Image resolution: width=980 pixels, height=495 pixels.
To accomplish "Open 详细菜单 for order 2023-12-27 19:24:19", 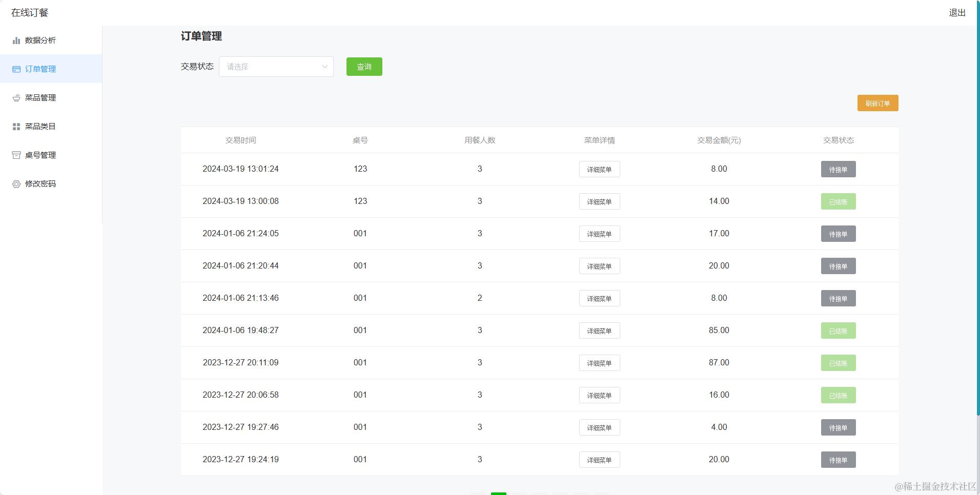I will click(x=599, y=460).
